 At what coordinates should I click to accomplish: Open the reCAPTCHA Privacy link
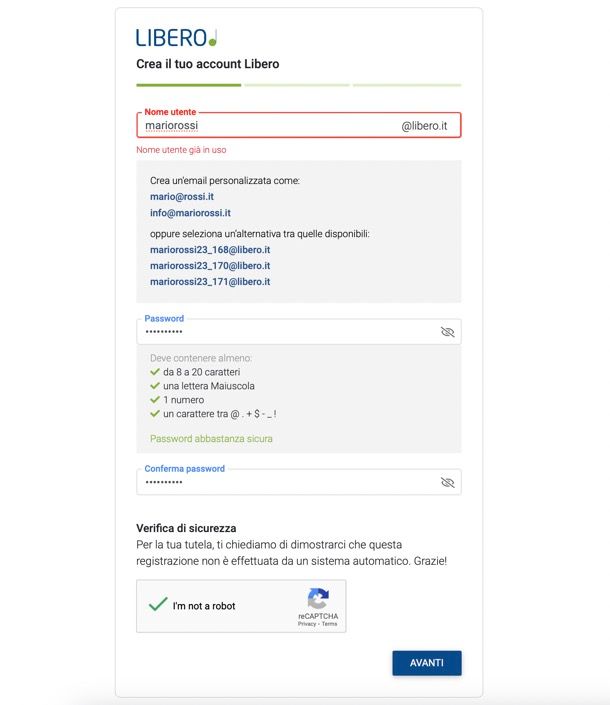point(307,624)
